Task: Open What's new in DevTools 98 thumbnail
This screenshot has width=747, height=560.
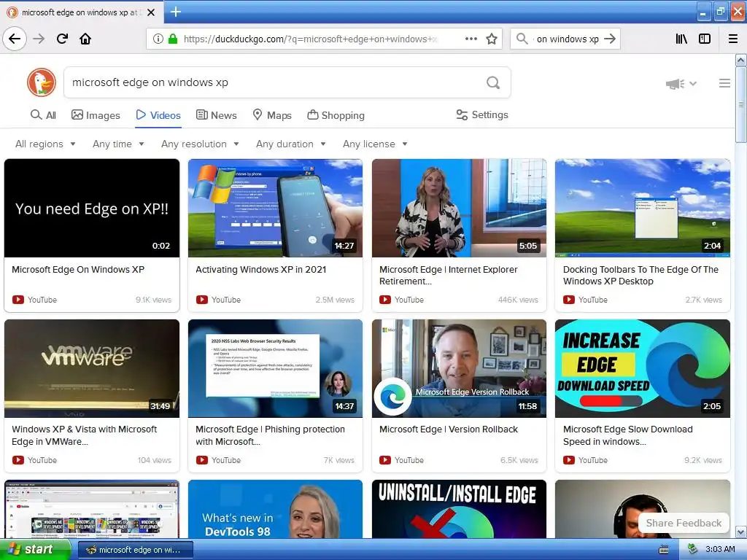Action: pyautogui.click(x=275, y=509)
